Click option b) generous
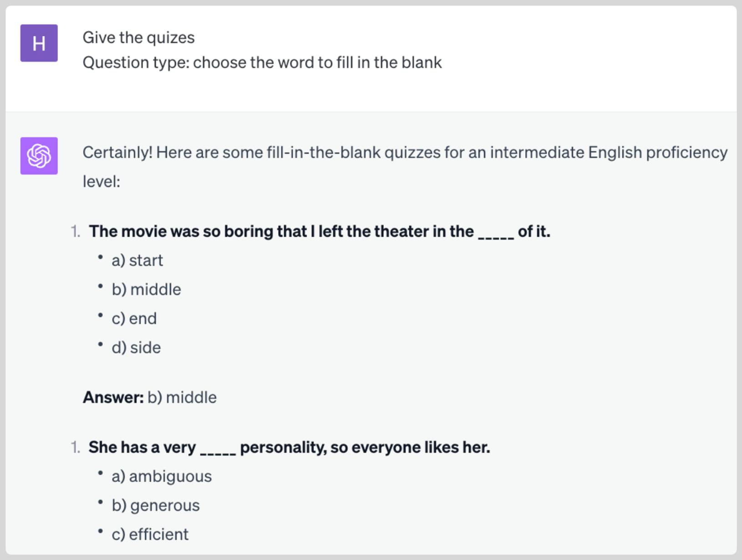Viewport: 742px width, 560px height. pos(156,506)
